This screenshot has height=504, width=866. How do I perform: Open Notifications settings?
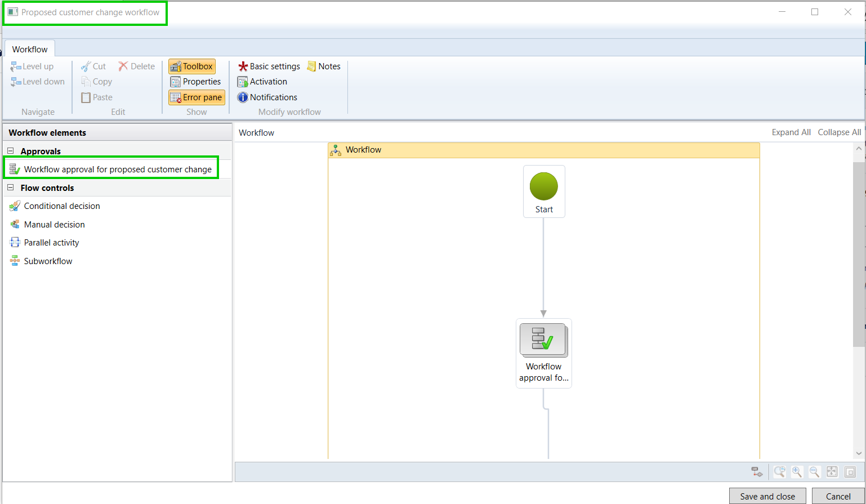pyautogui.click(x=267, y=97)
